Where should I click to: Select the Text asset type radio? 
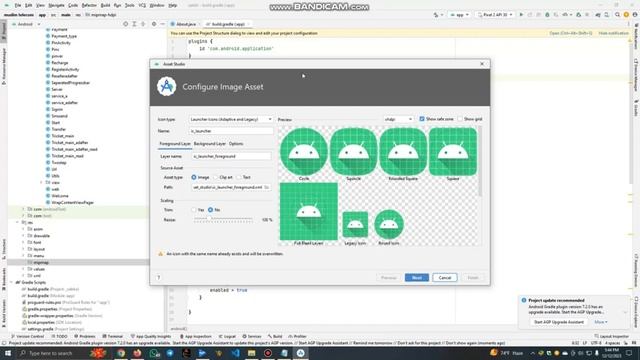(x=239, y=177)
